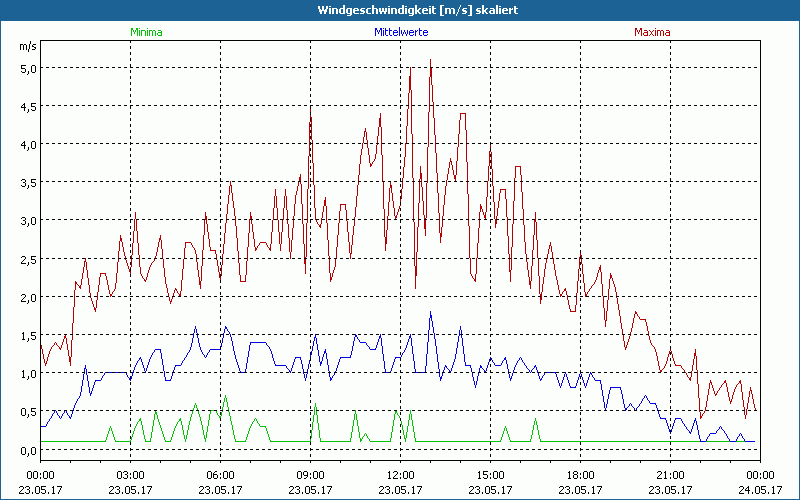Select the 4,5 y-axis label

(28, 106)
